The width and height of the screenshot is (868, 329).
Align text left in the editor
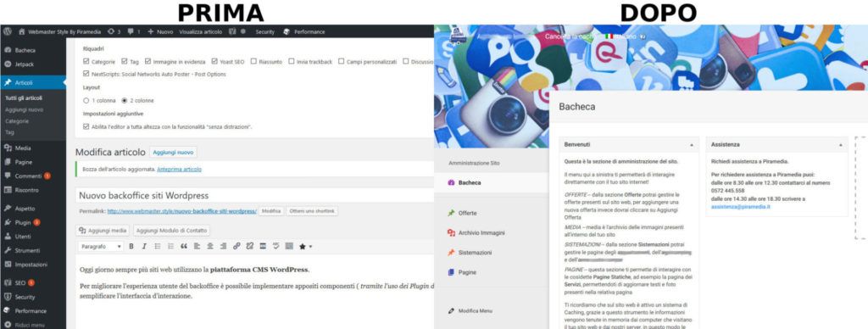coord(197,246)
